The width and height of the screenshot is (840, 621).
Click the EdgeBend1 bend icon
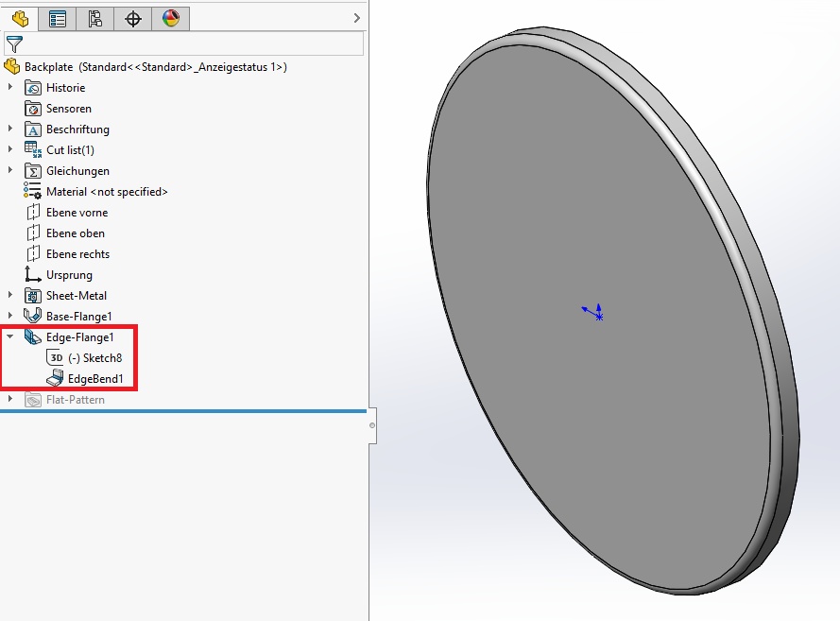click(x=55, y=378)
